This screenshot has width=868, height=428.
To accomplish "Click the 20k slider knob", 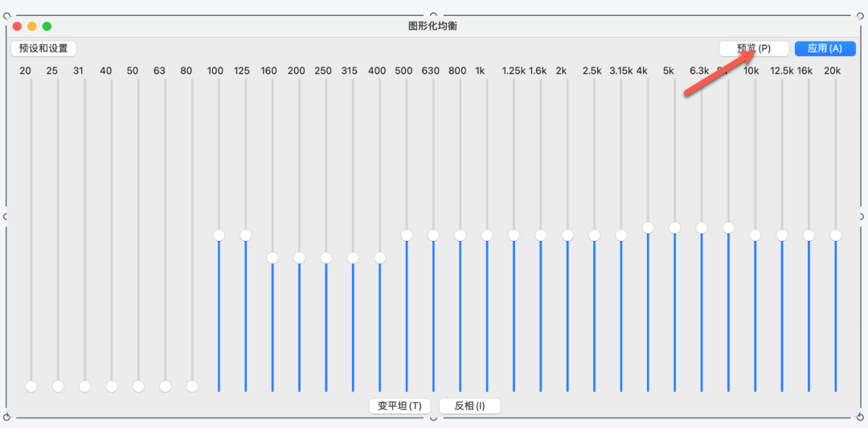I will click(x=835, y=235).
